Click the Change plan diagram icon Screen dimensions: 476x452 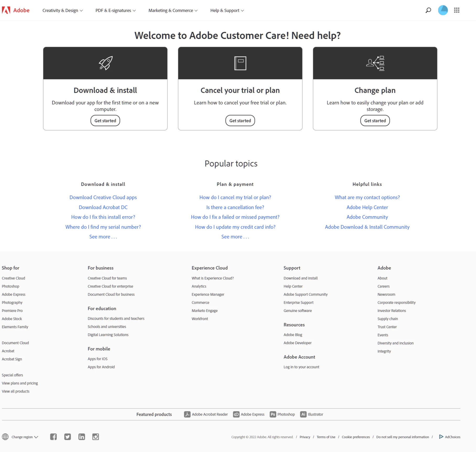point(375,63)
